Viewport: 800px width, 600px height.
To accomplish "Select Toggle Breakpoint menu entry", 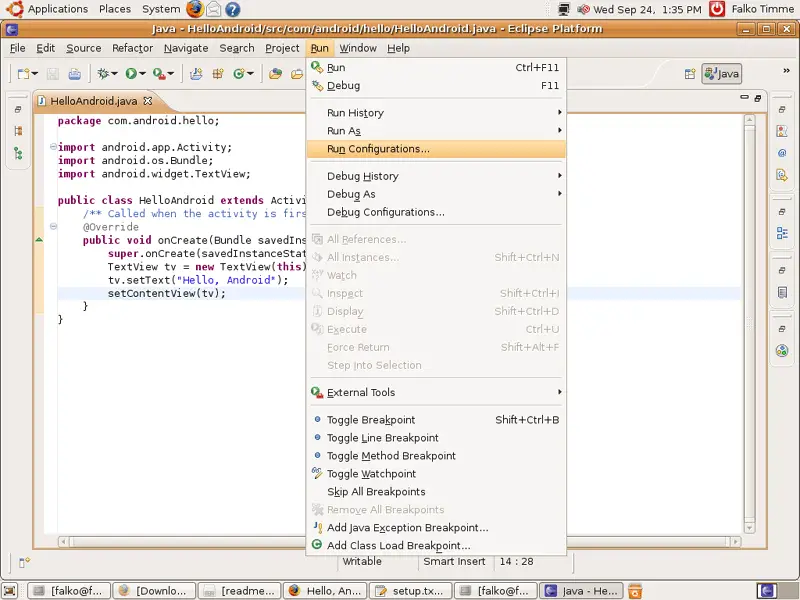I will [436, 420].
